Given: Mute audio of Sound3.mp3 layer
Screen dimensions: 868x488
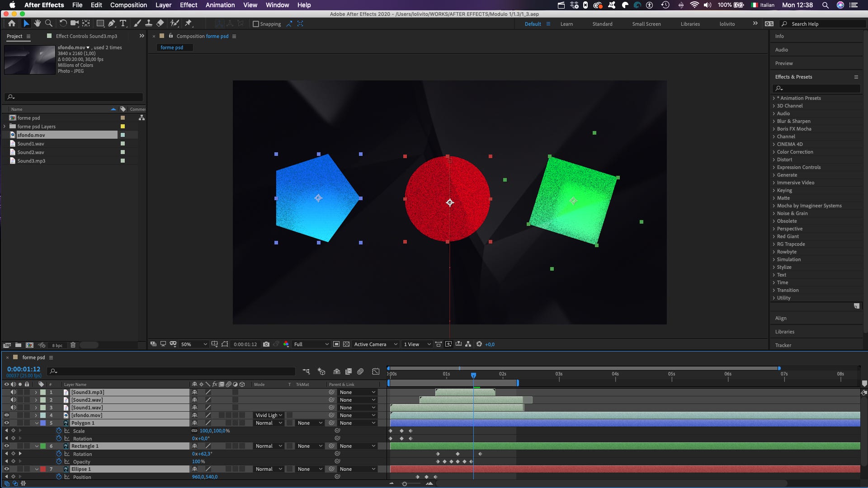Looking at the screenshot, I should pos(13,392).
